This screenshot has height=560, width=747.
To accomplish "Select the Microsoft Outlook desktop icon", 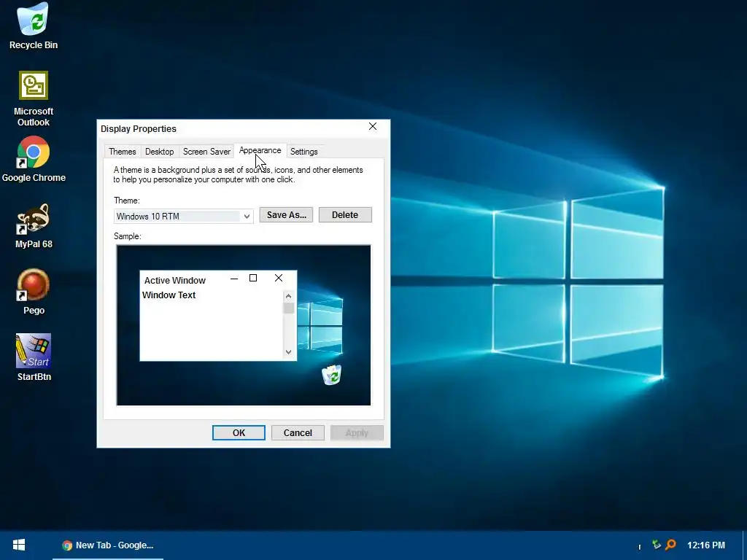I will pyautogui.click(x=34, y=98).
